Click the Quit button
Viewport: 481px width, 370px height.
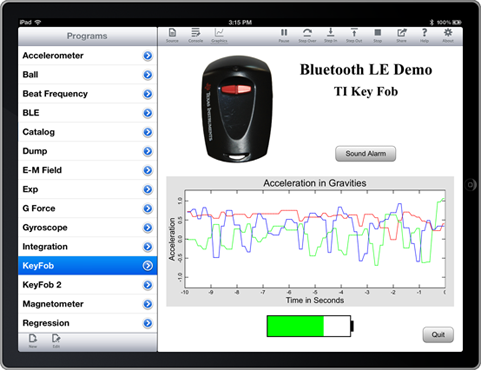(438, 335)
